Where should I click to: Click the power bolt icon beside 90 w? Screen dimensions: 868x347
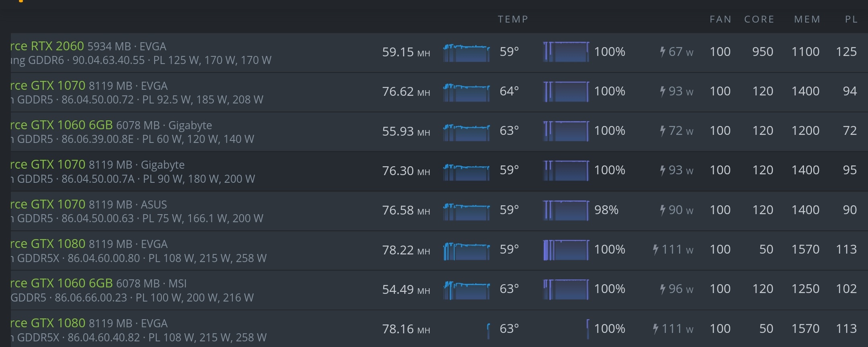coord(663,210)
